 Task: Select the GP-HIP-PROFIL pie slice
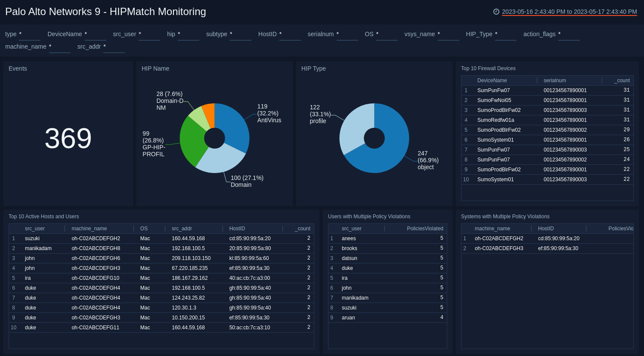191,138
